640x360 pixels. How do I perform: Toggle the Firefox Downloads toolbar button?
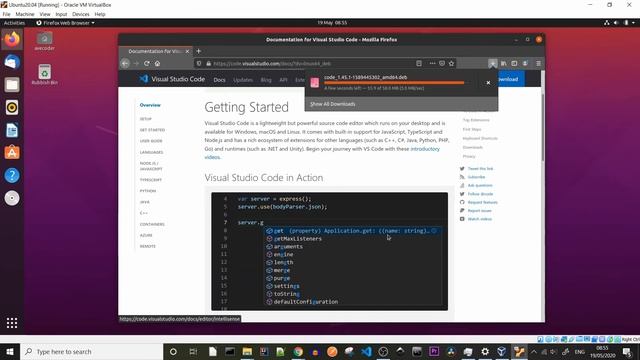(x=493, y=63)
